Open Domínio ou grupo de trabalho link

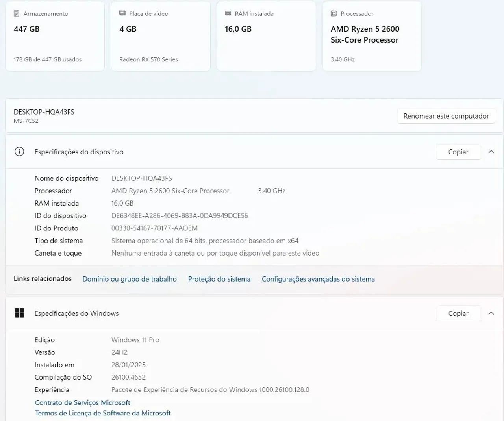click(x=130, y=279)
